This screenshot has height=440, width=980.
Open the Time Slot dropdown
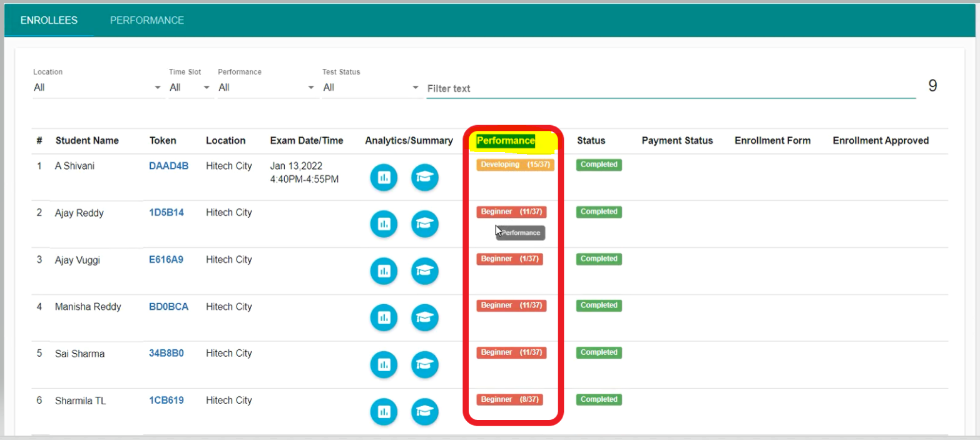(191, 88)
